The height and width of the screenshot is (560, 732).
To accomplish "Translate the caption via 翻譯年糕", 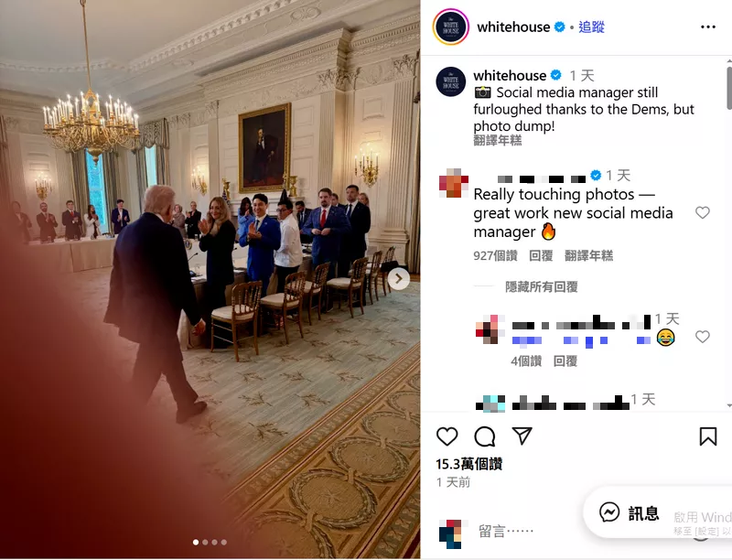I will 497,141.
